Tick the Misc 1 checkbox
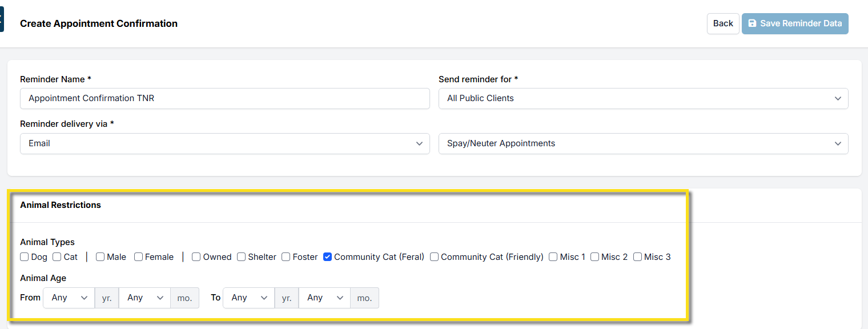 [x=553, y=257]
